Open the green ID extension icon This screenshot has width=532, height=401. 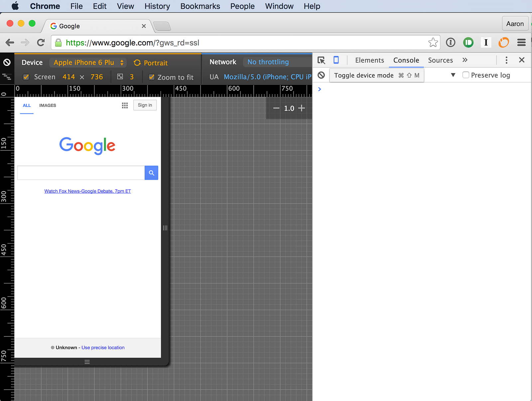[468, 42]
